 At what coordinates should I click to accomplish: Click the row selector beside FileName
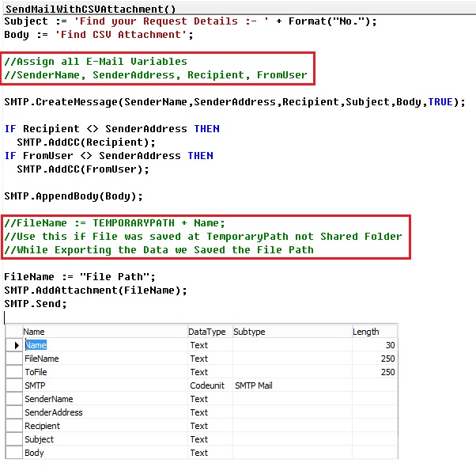pyautogui.click(x=14, y=359)
